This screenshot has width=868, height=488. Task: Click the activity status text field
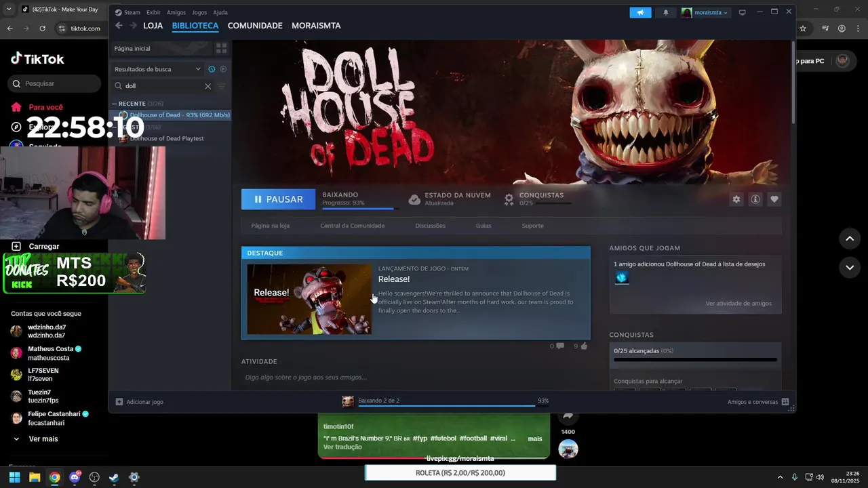pyautogui.click(x=415, y=377)
